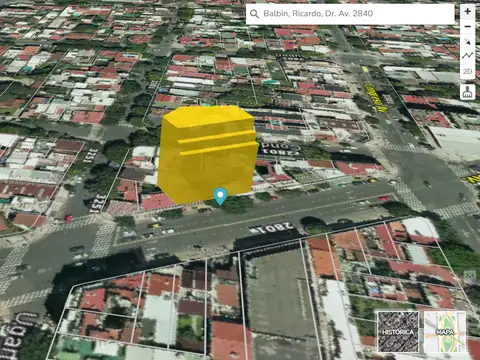The height and width of the screenshot is (360, 480).
Task: Switch to the MAPA basemap thumbnail
Action: (445, 332)
